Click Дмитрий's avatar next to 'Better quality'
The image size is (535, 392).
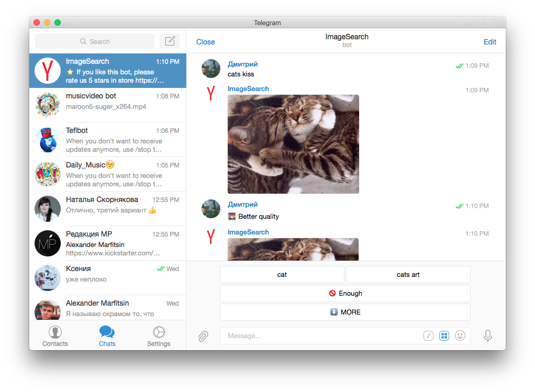(211, 209)
